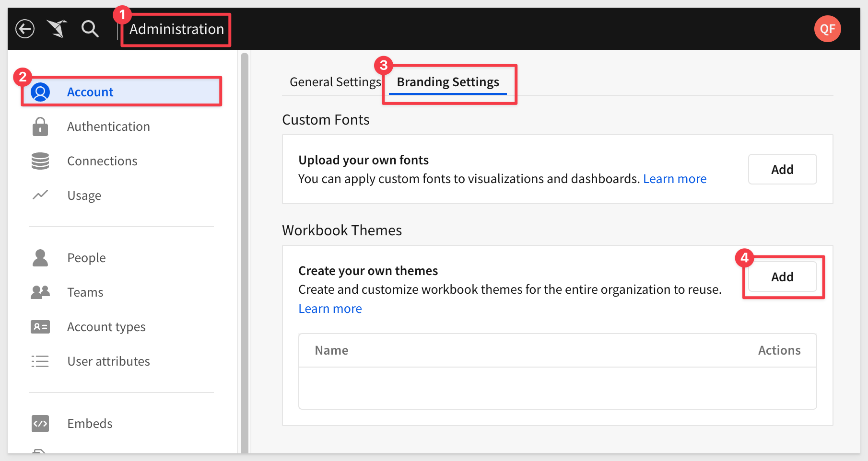Open the QF user avatar menu
Image resolution: width=868 pixels, height=461 pixels.
click(827, 29)
